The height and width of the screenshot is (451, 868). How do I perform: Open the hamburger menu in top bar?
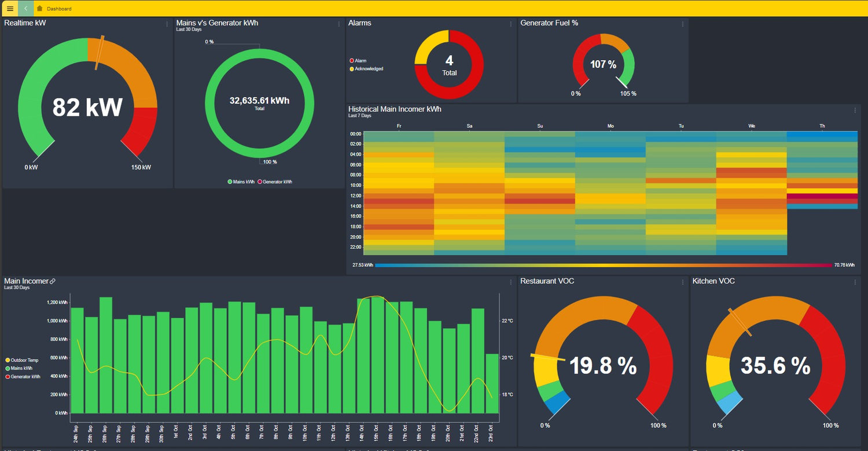pos(10,9)
